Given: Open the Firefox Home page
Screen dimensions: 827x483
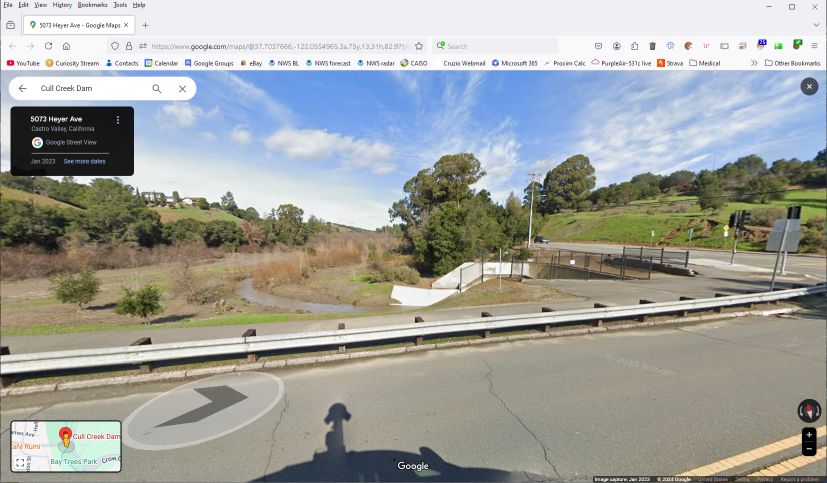Looking at the screenshot, I should click(66, 46).
